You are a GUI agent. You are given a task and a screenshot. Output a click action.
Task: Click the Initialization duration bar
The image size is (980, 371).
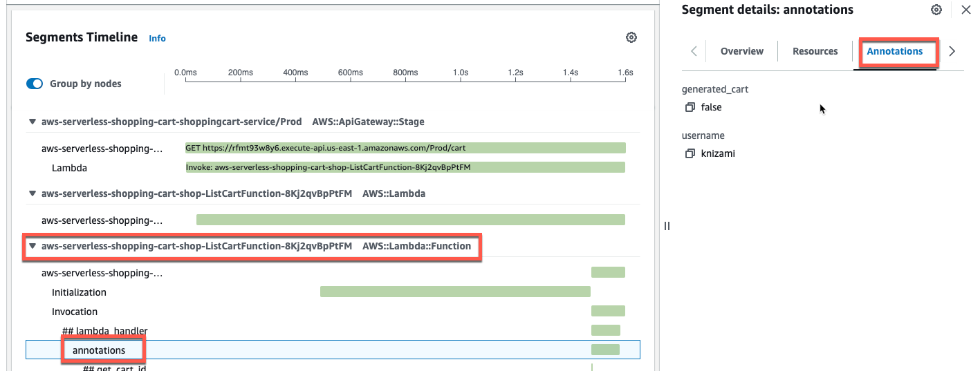(x=455, y=292)
